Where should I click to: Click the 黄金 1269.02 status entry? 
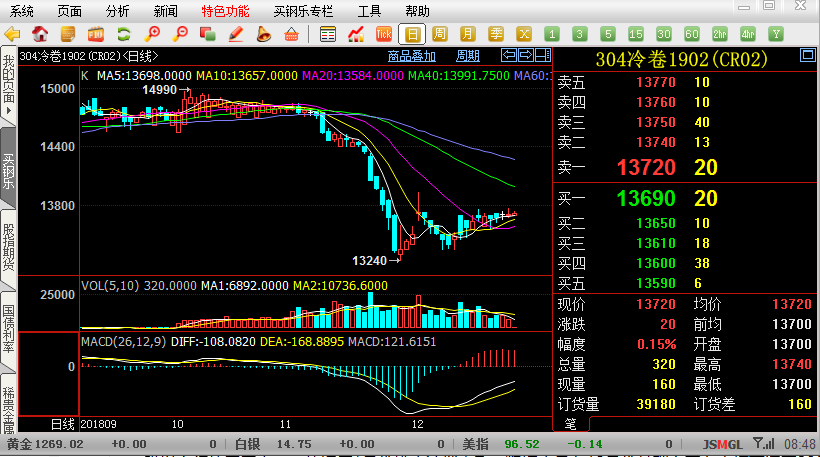pyautogui.click(x=45, y=444)
